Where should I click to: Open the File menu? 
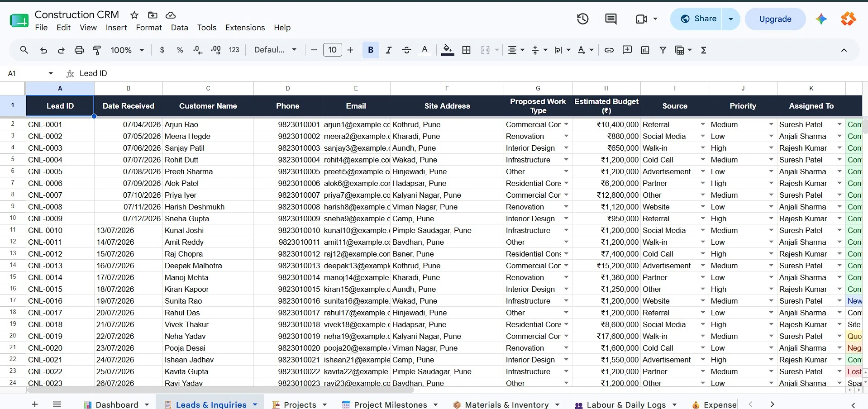tap(41, 28)
